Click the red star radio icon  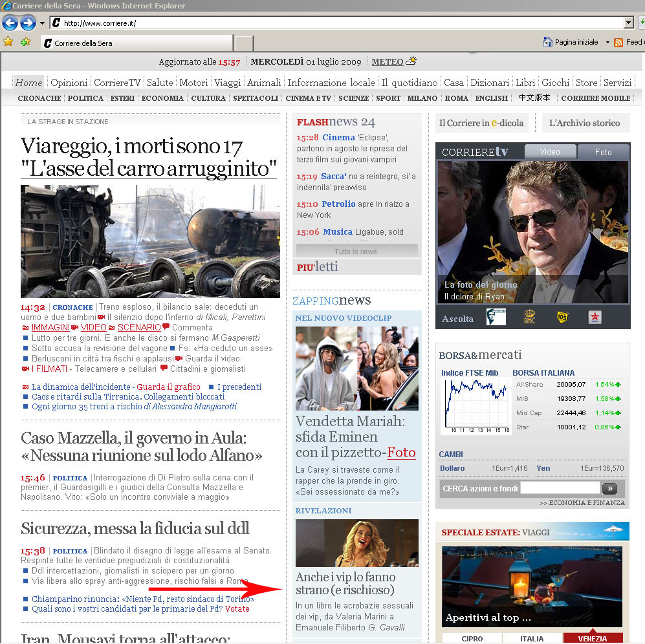(595, 317)
